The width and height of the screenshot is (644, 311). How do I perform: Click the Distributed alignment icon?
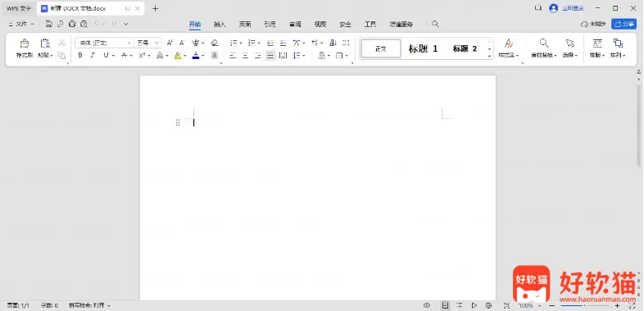pyautogui.click(x=283, y=55)
